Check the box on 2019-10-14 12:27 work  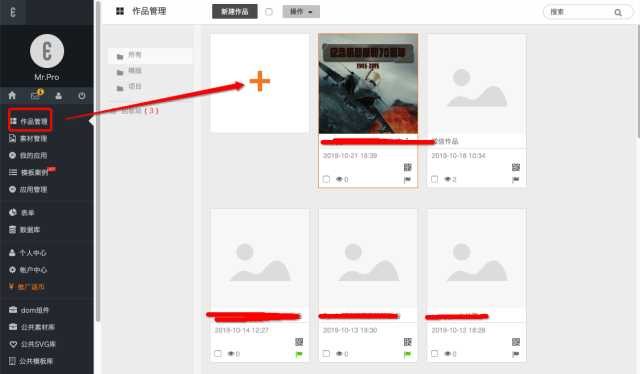218,353
